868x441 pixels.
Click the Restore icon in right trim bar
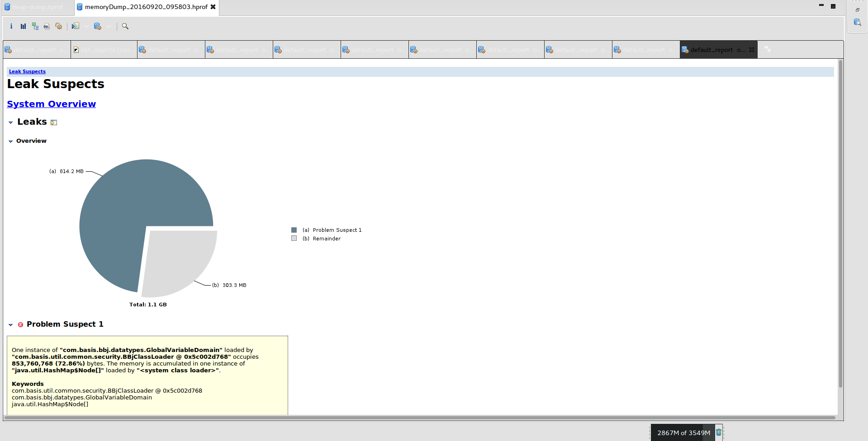857,9
